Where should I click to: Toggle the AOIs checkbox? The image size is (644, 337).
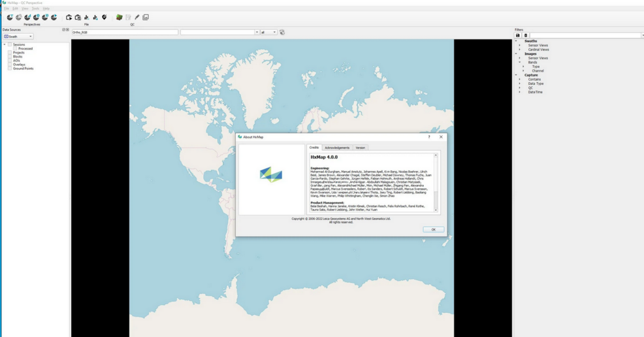pos(10,60)
